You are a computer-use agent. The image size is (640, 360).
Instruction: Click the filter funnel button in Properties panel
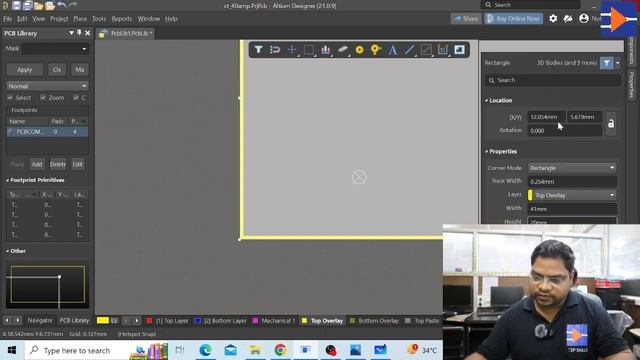[x=607, y=63]
